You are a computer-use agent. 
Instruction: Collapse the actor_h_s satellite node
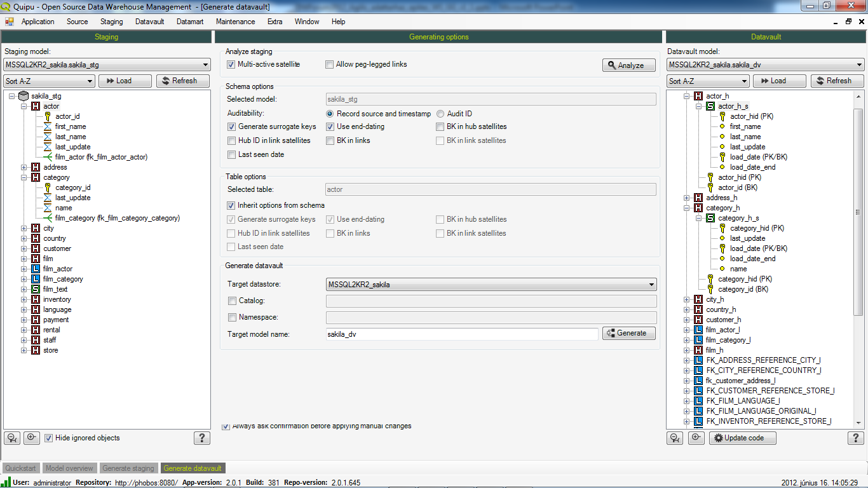pyautogui.click(x=698, y=106)
